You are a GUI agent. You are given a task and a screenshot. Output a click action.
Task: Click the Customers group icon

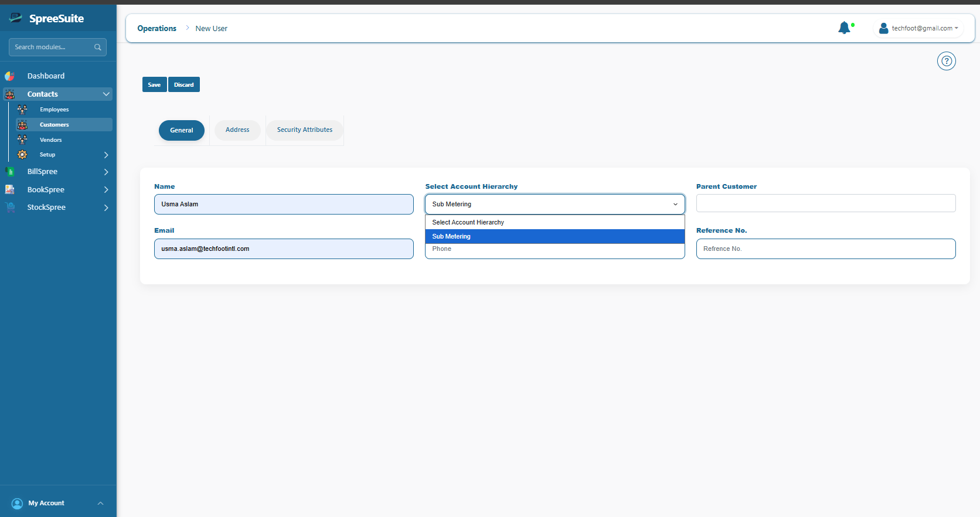pyautogui.click(x=22, y=125)
